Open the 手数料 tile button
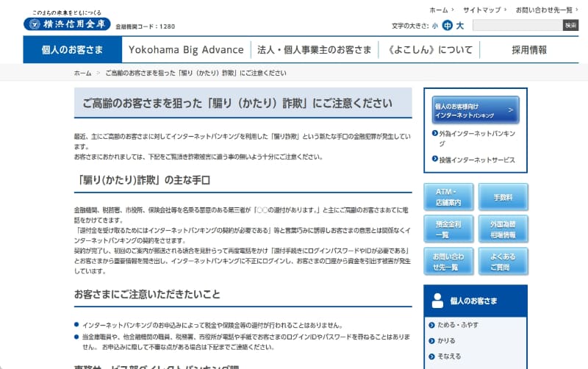The height and width of the screenshot is (369, 588). 503,197
